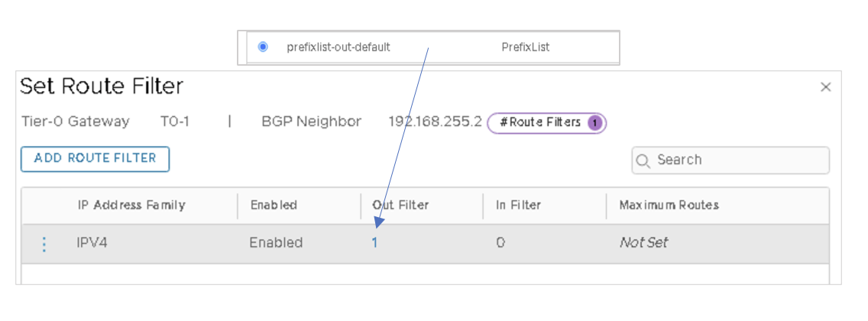
Task: Click the Enabled status in IPV4 row
Action: click(276, 243)
